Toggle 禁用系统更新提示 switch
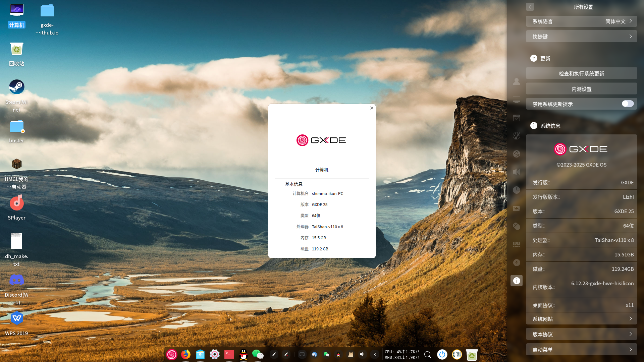 tap(628, 104)
